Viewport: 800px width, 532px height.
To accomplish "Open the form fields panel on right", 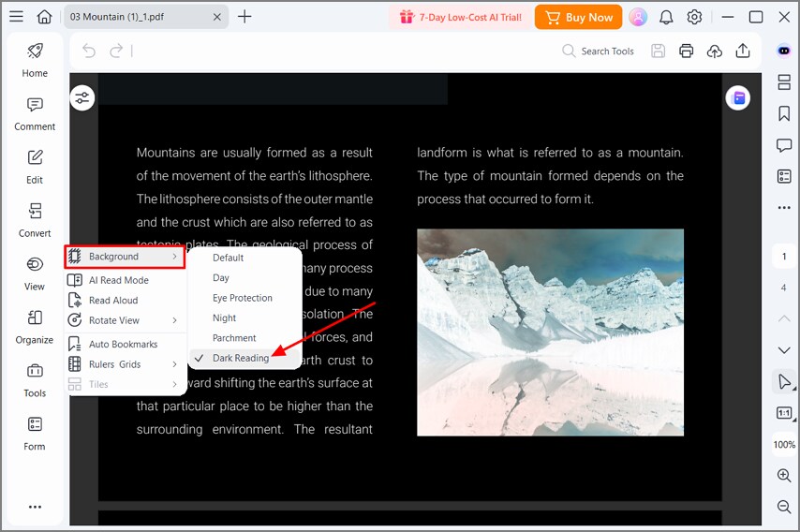I will 784,176.
